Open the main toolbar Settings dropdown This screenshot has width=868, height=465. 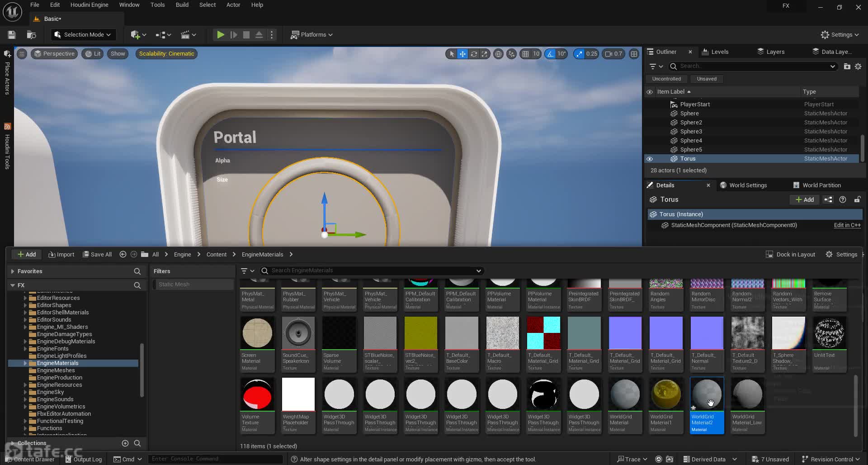click(839, 35)
